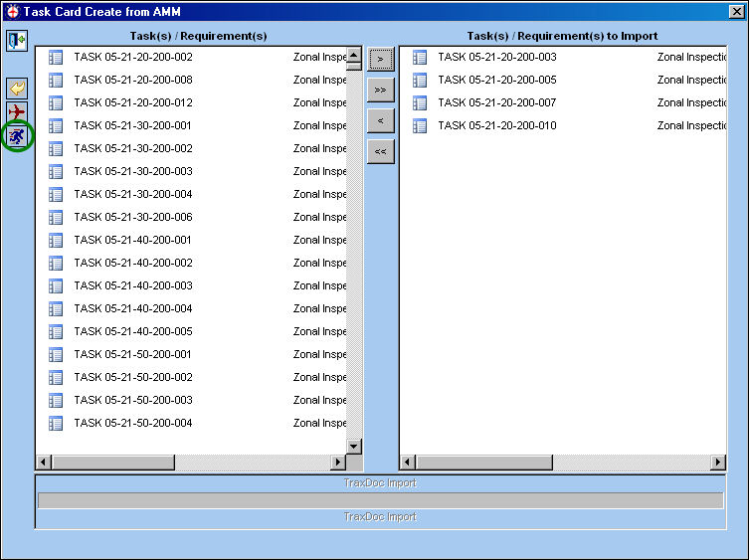749x560 pixels.
Task: Close the Task Card Create window
Action: [x=737, y=12]
